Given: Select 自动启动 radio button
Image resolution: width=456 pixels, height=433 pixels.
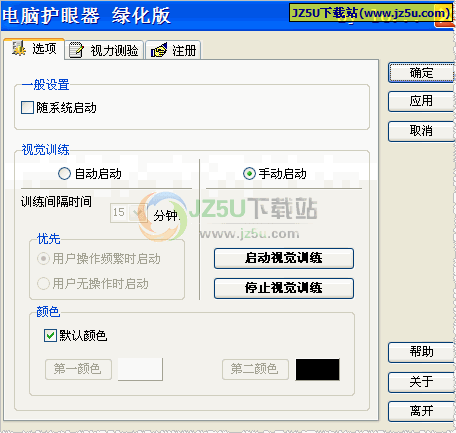Looking at the screenshot, I should coord(64,174).
